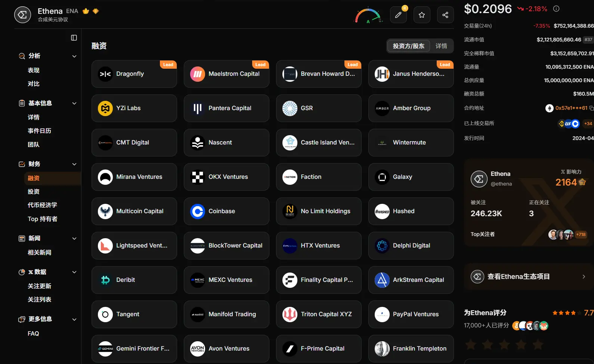Open 投资 in sidebar
Screen dimensions: 594x364
[x=34, y=192]
